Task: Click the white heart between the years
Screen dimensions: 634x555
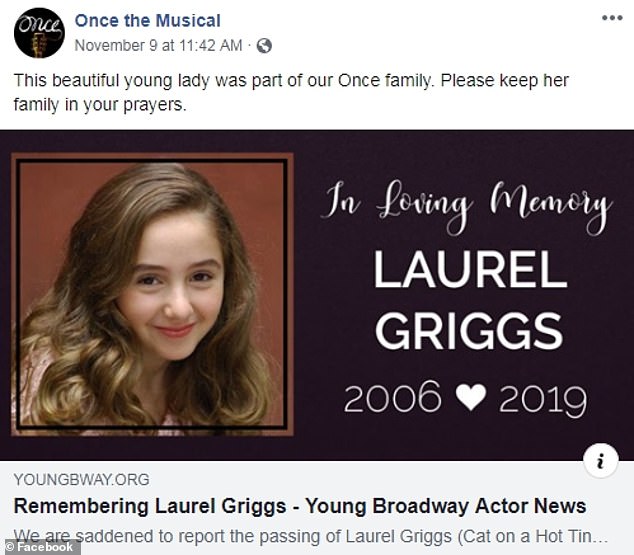Action: (469, 398)
